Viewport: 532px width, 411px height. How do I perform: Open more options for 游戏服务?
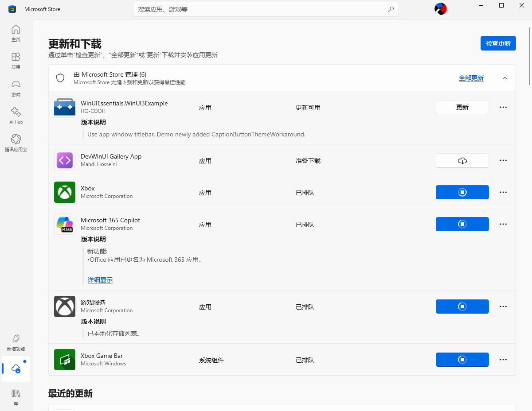point(503,306)
